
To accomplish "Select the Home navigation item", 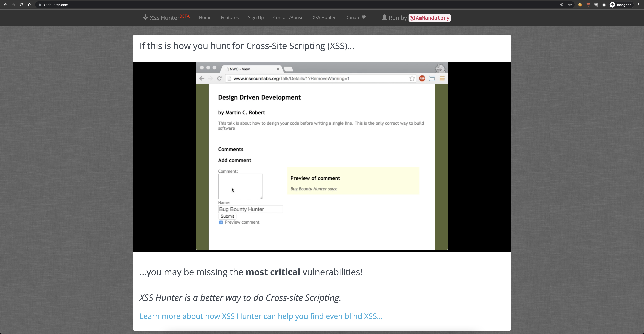I will point(205,17).
